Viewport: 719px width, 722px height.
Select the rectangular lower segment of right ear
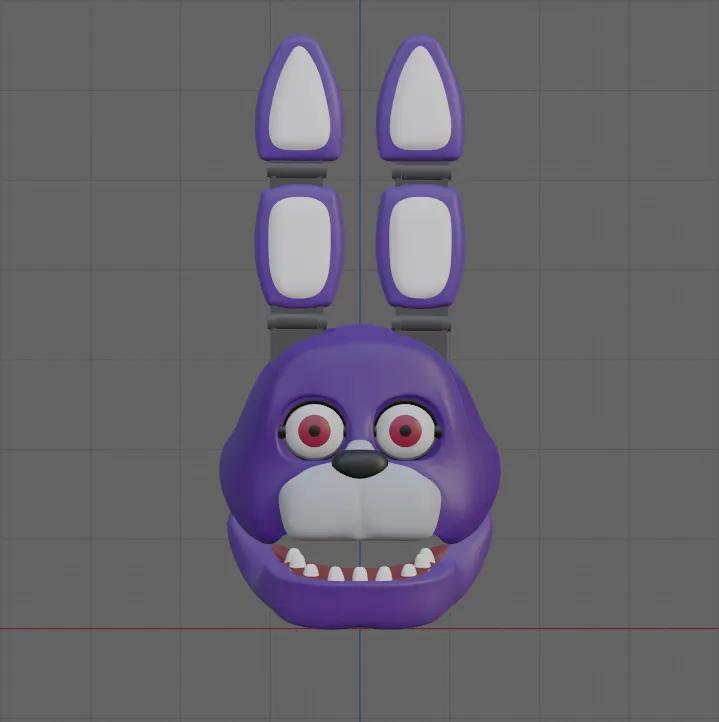(421, 246)
